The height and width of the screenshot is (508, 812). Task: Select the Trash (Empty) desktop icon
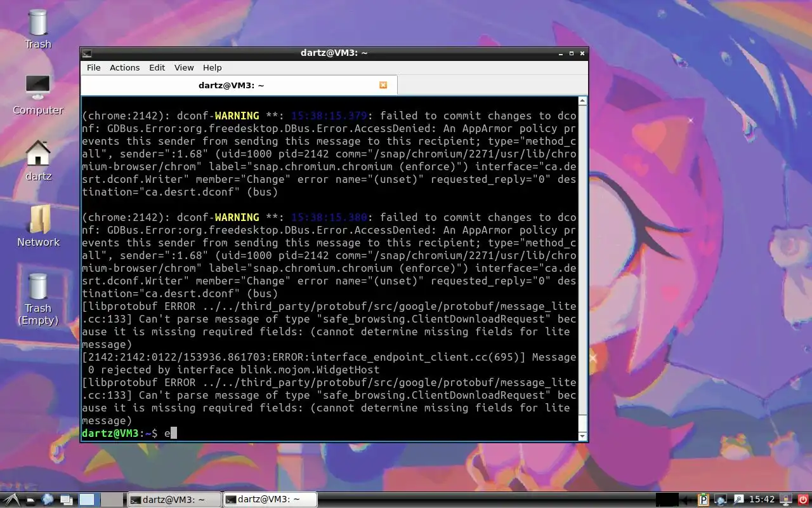point(38,298)
